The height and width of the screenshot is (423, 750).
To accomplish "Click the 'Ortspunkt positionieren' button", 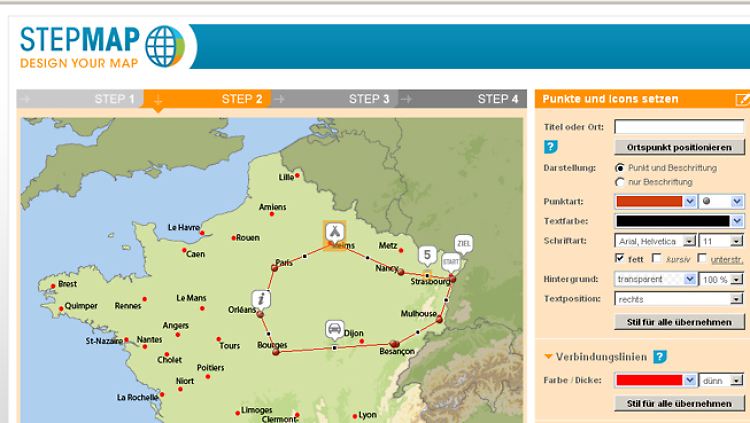I will coord(679,147).
